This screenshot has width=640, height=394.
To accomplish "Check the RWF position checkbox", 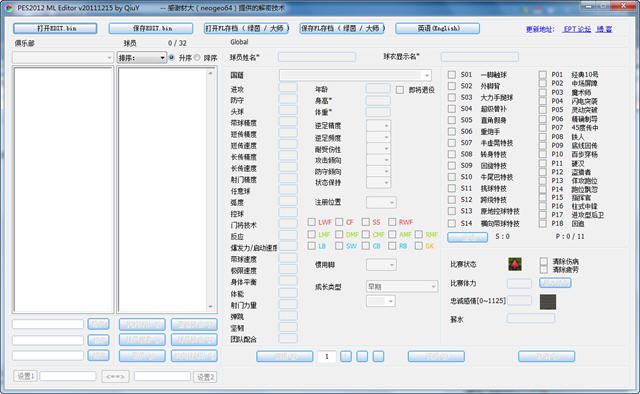I will 392,222.
